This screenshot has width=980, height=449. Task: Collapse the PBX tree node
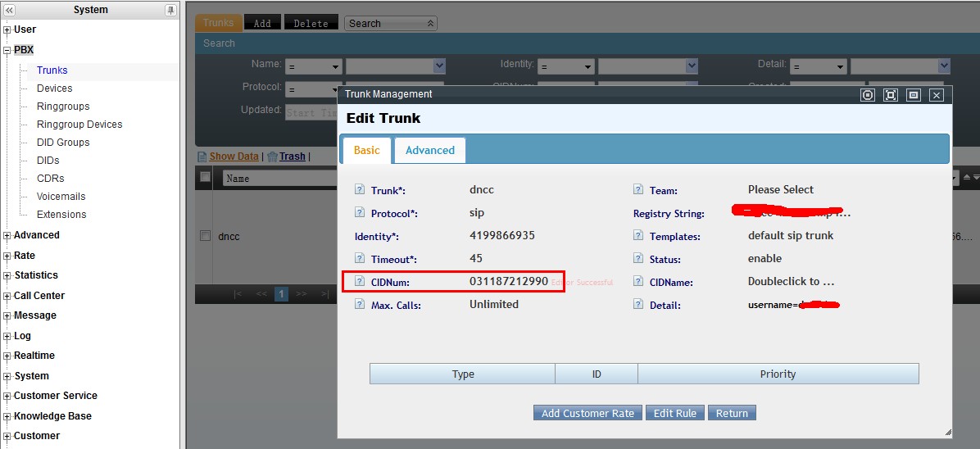[7, 51]
